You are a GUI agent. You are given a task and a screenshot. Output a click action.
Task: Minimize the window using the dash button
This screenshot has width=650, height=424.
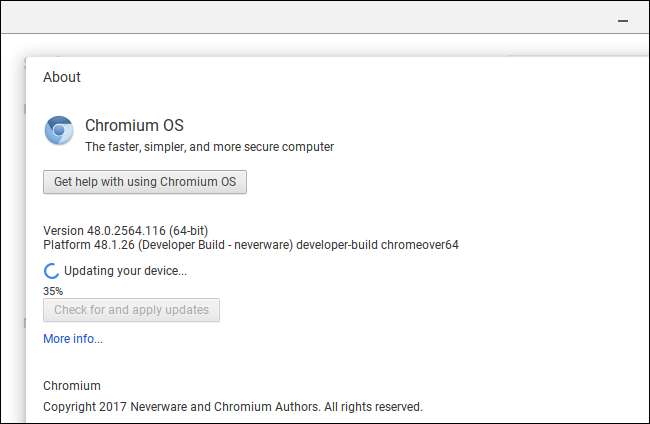coord(623,19)
